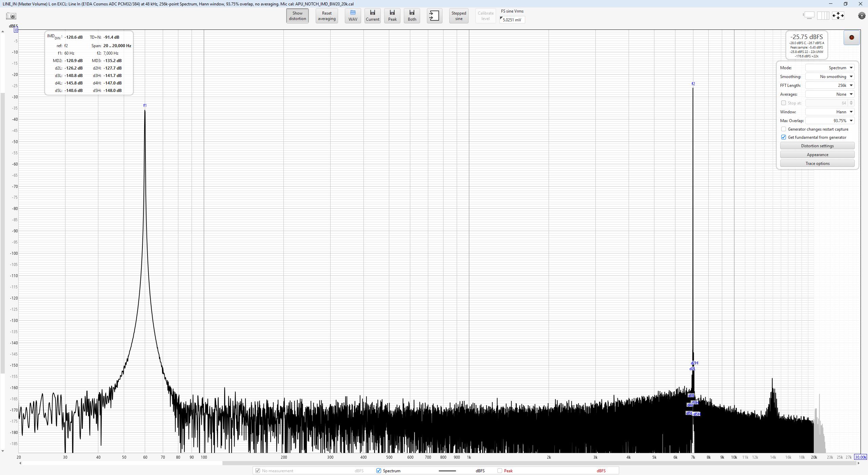
Task: Click the black Spectrum trace line sample
Action: [447, 471]
